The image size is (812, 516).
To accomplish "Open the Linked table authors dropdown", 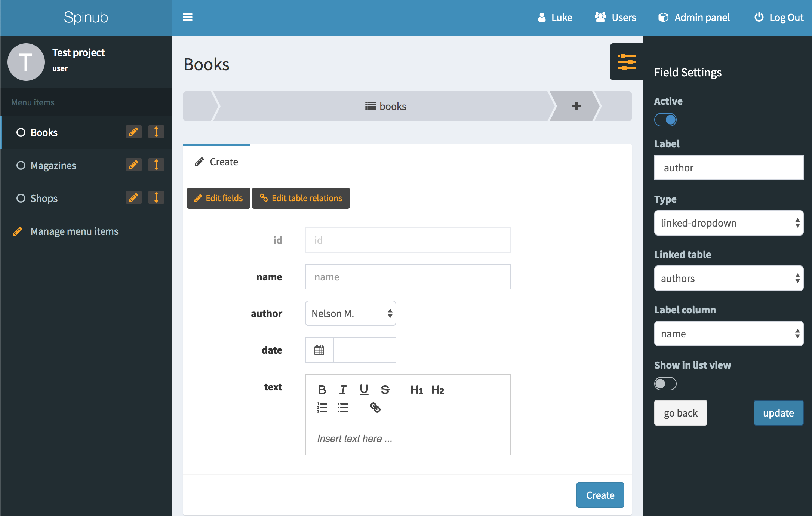I will point(728,279).
